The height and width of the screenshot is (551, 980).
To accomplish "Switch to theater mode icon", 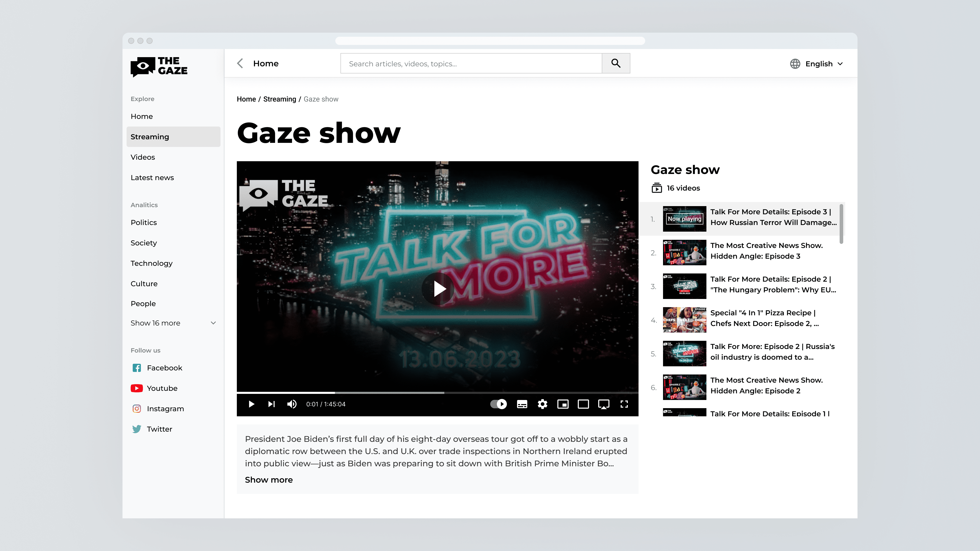I will (x=583, y=404).
